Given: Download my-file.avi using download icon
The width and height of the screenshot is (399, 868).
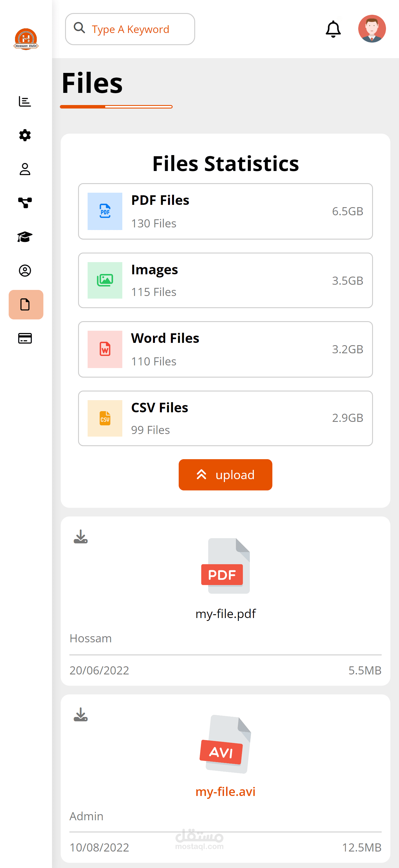Looking at the screenshot, I should pyautogui.click(x=81, y=714).
